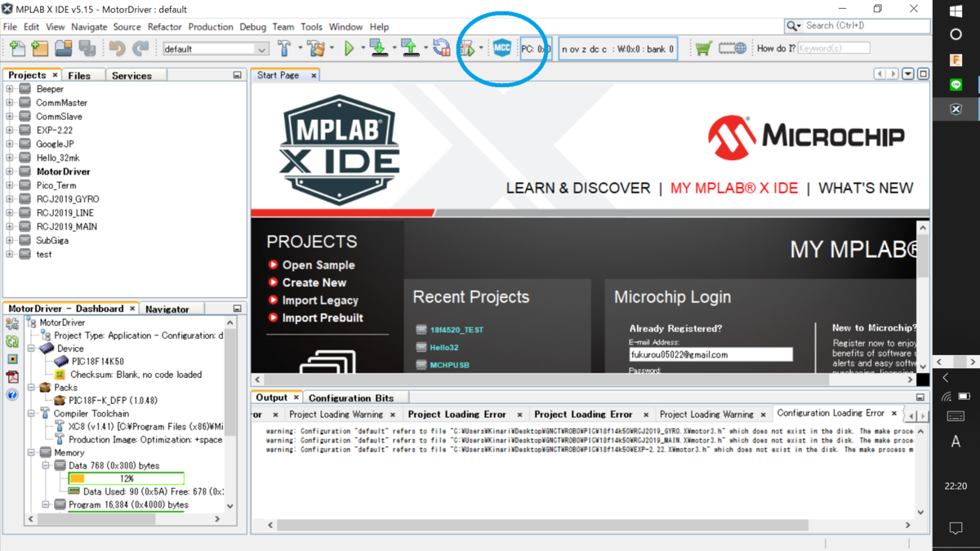Click Import Legacy link
Image resolution: width=980 pixels, height=551 pixels.
320,300
